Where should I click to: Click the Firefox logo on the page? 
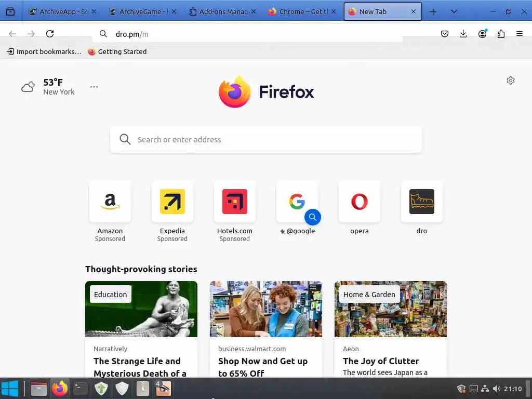point(267,91)
